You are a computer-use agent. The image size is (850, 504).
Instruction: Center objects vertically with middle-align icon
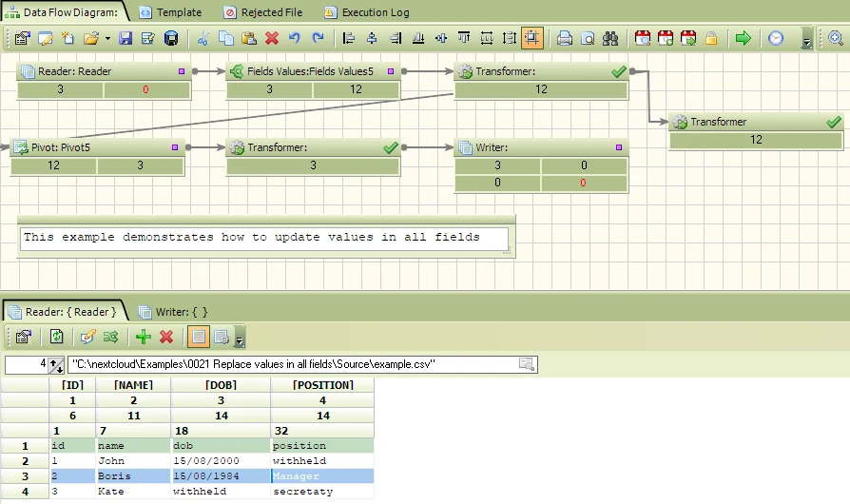441,38
